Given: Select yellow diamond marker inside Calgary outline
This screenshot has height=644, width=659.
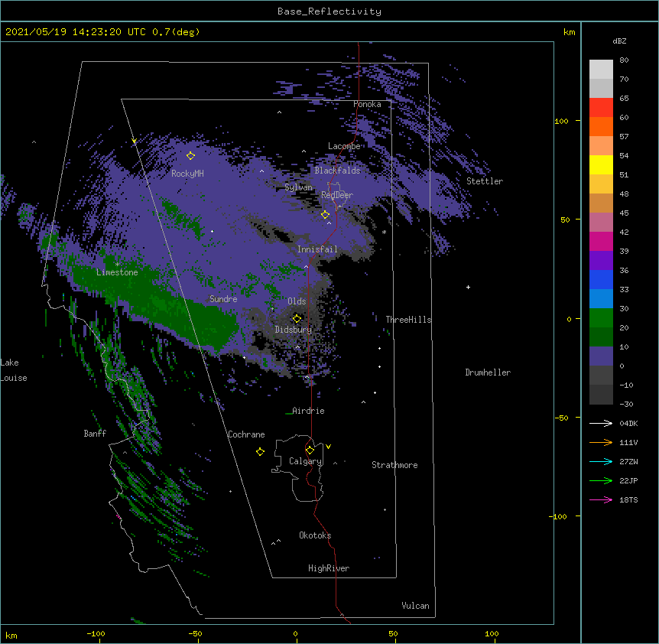Looking at the screenshot, I should (310, 450).
